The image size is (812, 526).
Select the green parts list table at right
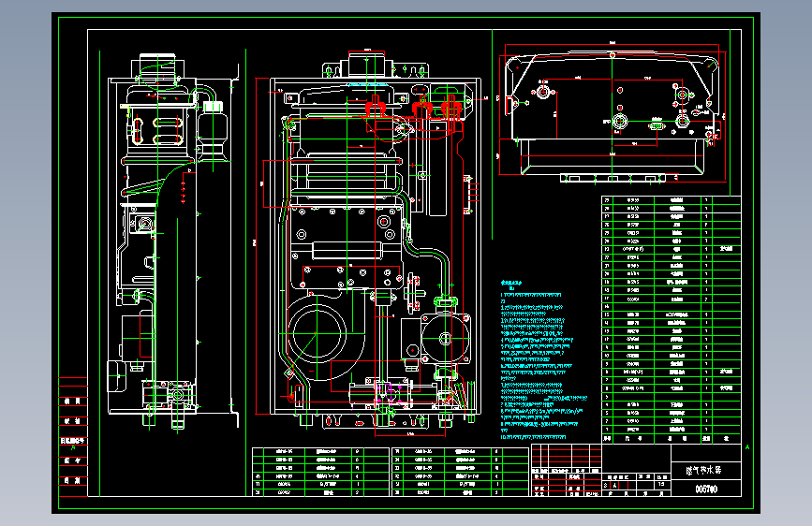(x=672, y=319)
